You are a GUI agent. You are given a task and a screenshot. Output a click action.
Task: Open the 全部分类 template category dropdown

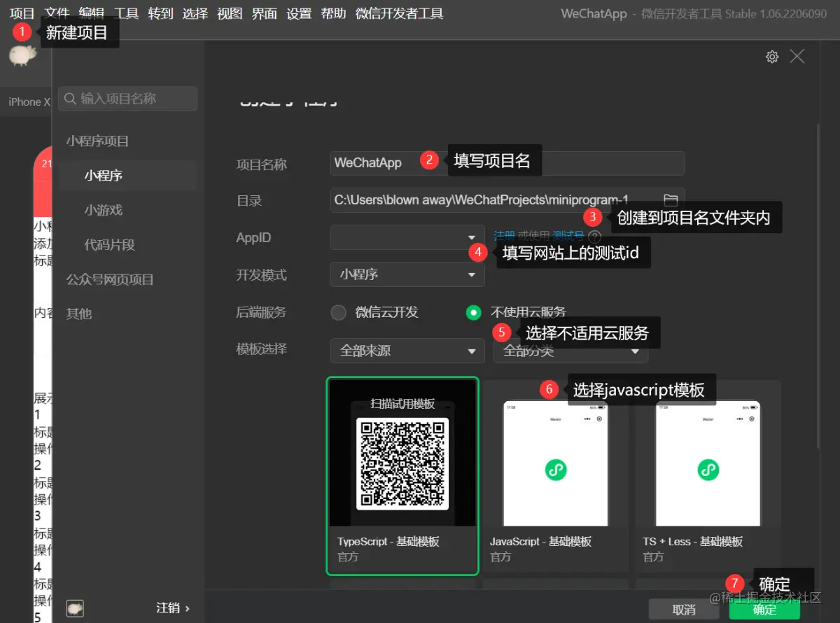(570, 351)
